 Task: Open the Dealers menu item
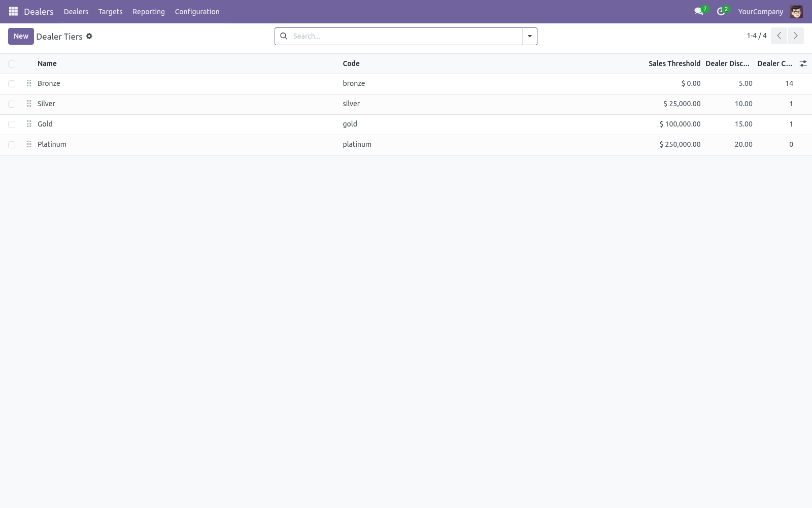76,12
